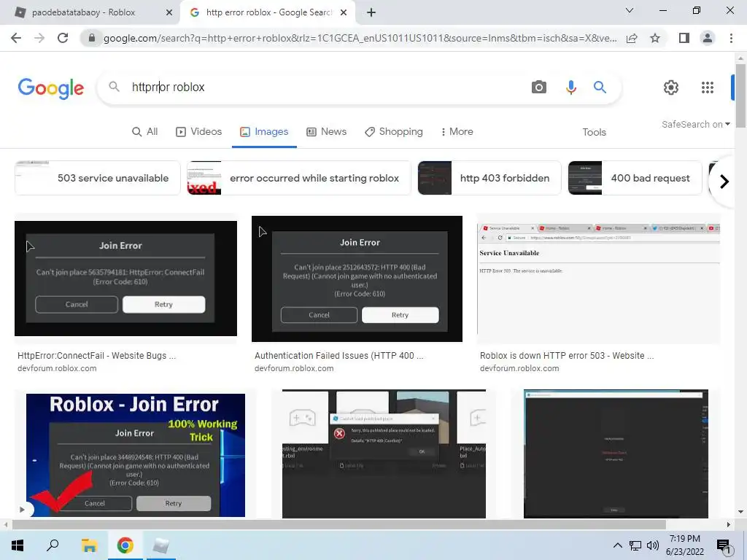Open the Roblox - Join Error 100% Working Trick image
This screenshot has height=560, width=747.
(136, 455)
